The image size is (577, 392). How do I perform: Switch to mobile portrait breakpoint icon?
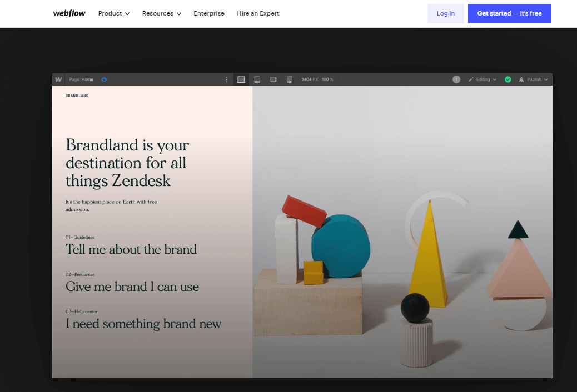pos(289,79)
